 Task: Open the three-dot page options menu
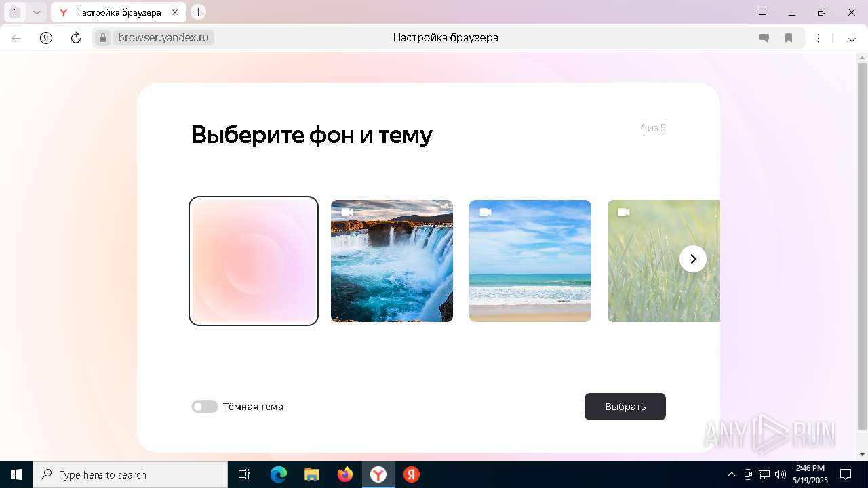pyautogui.click(x=818, y=38)
